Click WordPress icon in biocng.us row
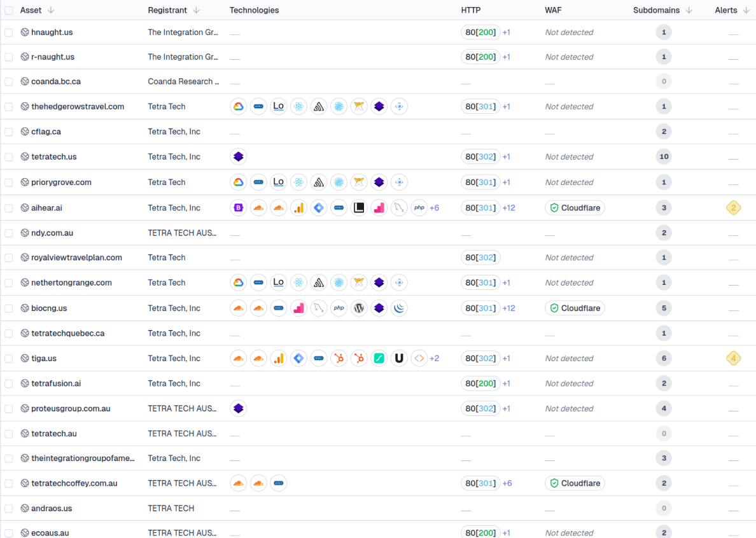 (x=359, y=308)
